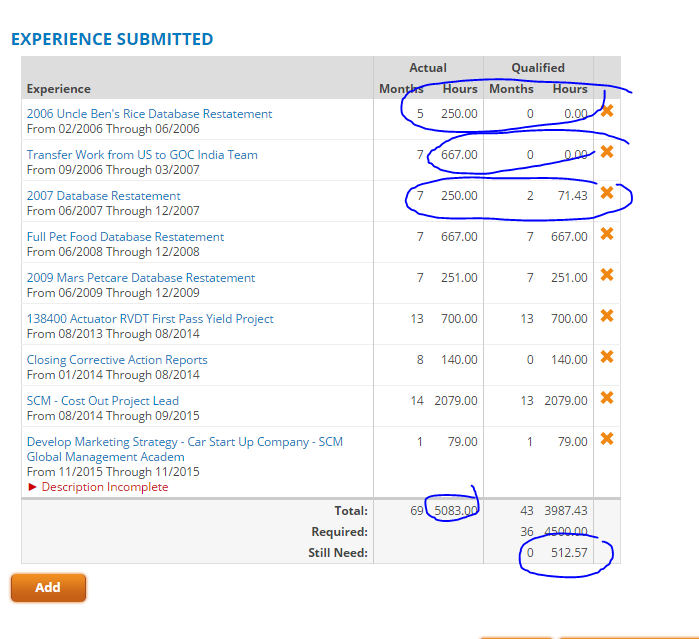Screen dimensions: 699x639
Task: Open 138400 Actuator RVDT First Pass Yield Project
Action: coord(150,319)
